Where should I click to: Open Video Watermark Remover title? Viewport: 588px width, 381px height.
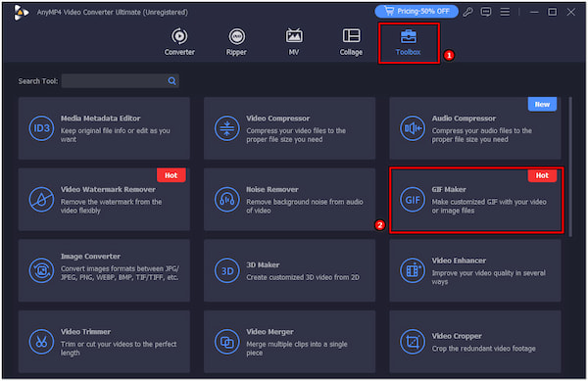[108, 190]
